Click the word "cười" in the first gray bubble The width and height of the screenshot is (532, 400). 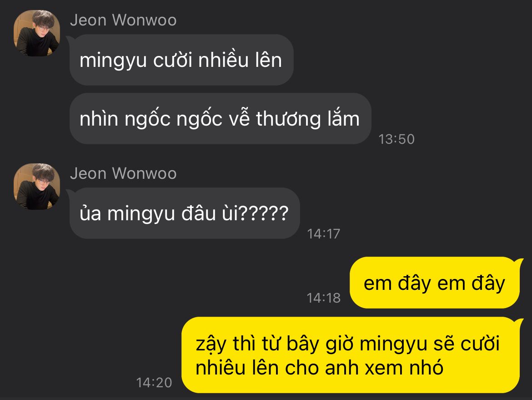click(x=173, y=60)
